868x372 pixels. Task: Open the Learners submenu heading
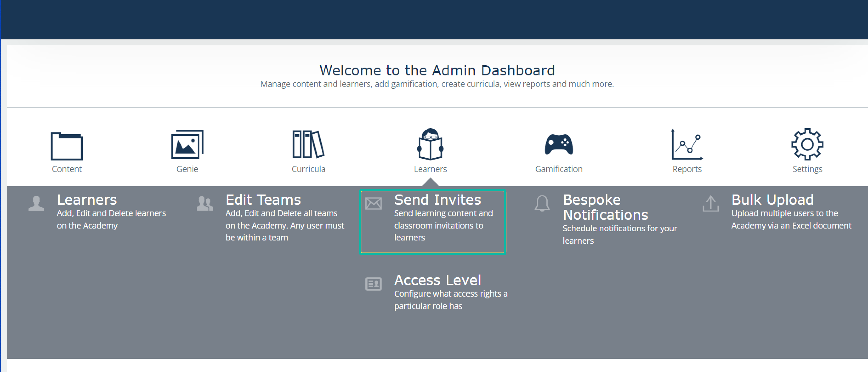[87, 200]
